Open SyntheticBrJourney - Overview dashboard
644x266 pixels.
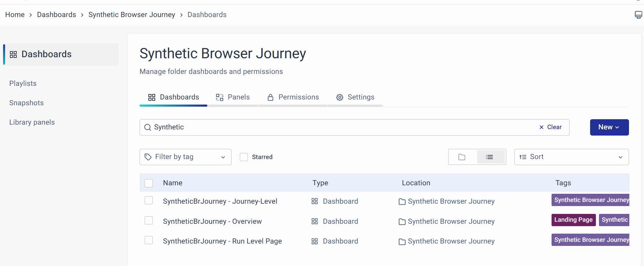point(212,221)
